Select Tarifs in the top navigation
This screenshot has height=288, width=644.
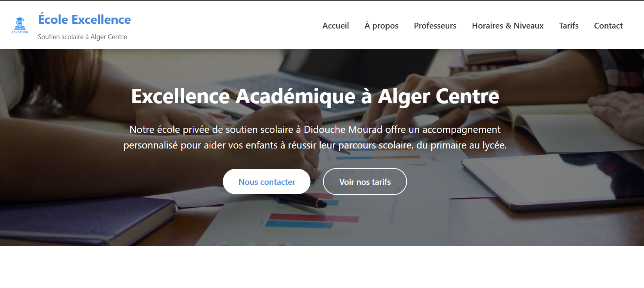569,26
